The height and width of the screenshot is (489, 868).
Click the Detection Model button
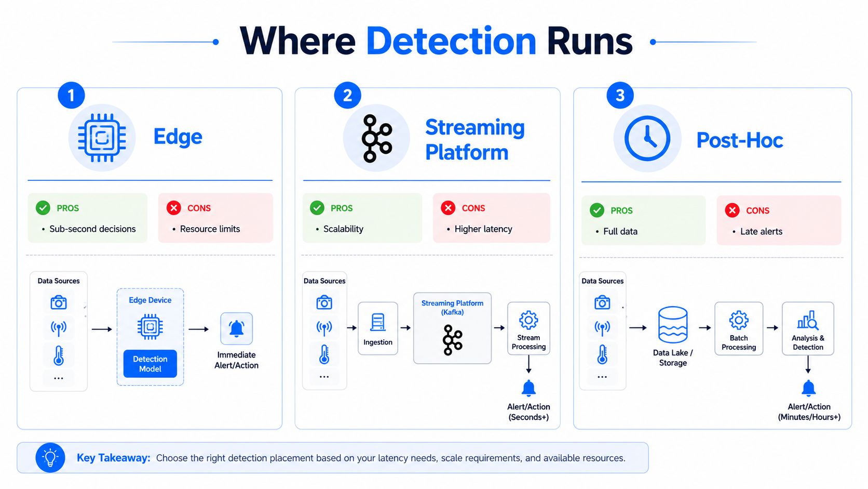(x=150, y=364)
